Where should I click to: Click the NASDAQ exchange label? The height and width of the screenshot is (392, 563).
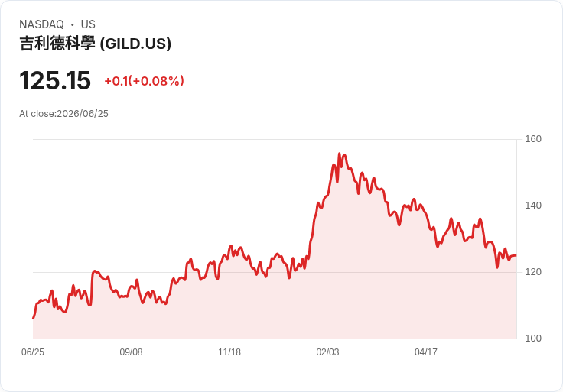point(41,24)
